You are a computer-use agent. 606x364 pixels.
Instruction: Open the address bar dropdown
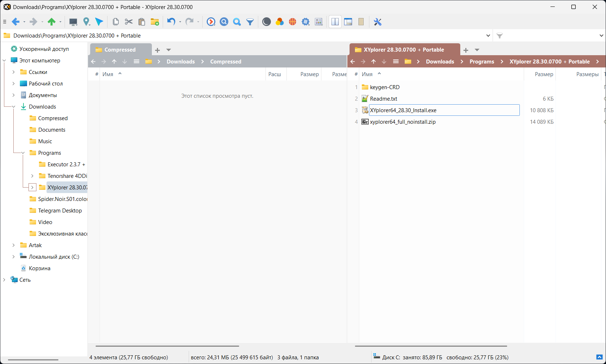pyautogui.click(x=488, y=36)
